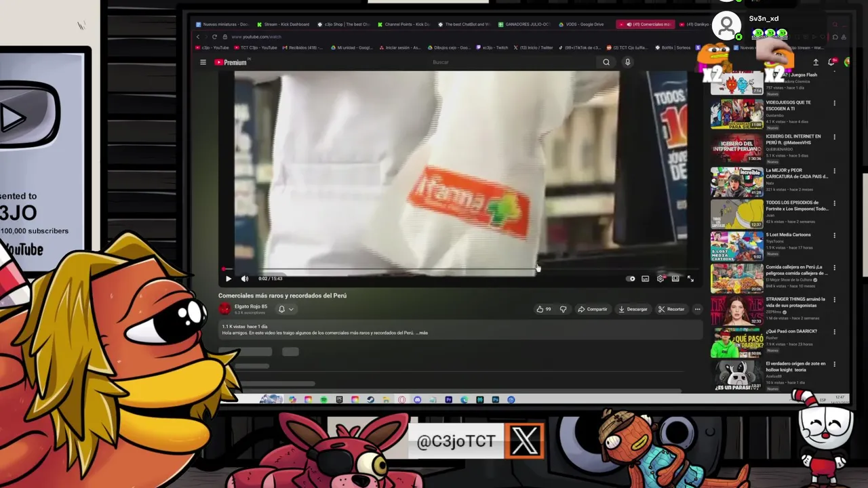The image size is (868, 488).
Task: Open the Recibidos Gmail bookmark
Action: (x=302, y=47)
